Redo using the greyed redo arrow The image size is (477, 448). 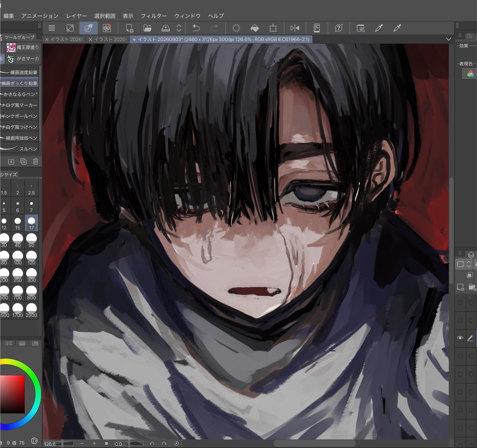point(214,28)
